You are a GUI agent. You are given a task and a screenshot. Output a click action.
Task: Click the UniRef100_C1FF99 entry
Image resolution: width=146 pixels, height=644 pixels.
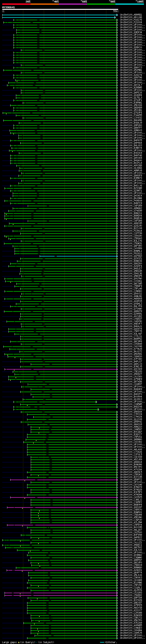click(x=131, y=233)
